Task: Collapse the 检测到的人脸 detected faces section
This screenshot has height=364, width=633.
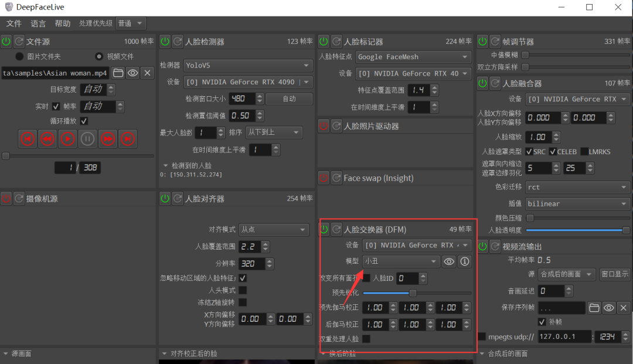Action: [x=165, y=165]
